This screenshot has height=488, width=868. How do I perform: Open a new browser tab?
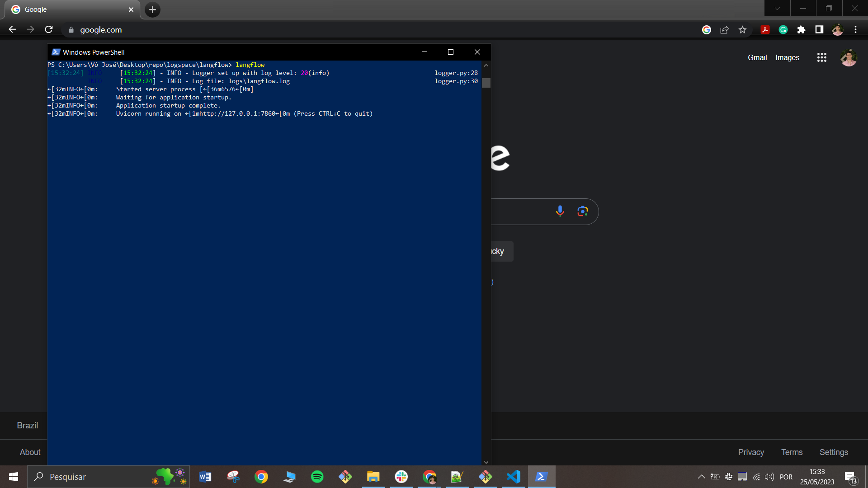152,9
